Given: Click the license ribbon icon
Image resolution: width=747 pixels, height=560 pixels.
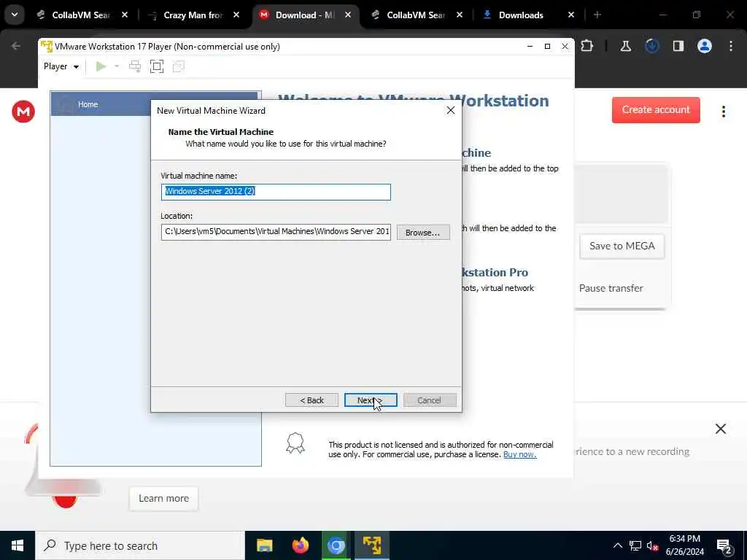Looking at the screenshot, I should tap(295, 443).
